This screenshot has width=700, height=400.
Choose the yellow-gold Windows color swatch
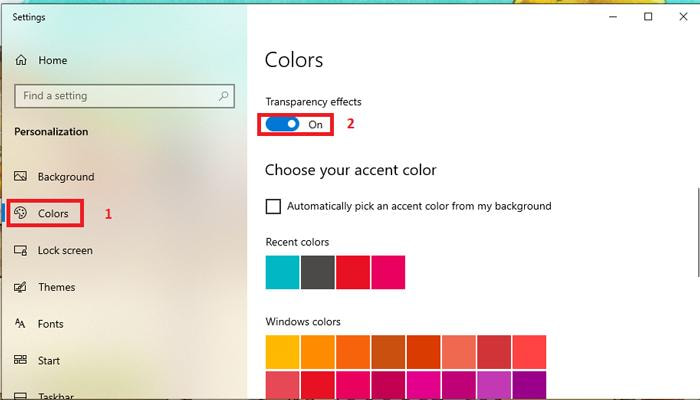pos(282,352)
